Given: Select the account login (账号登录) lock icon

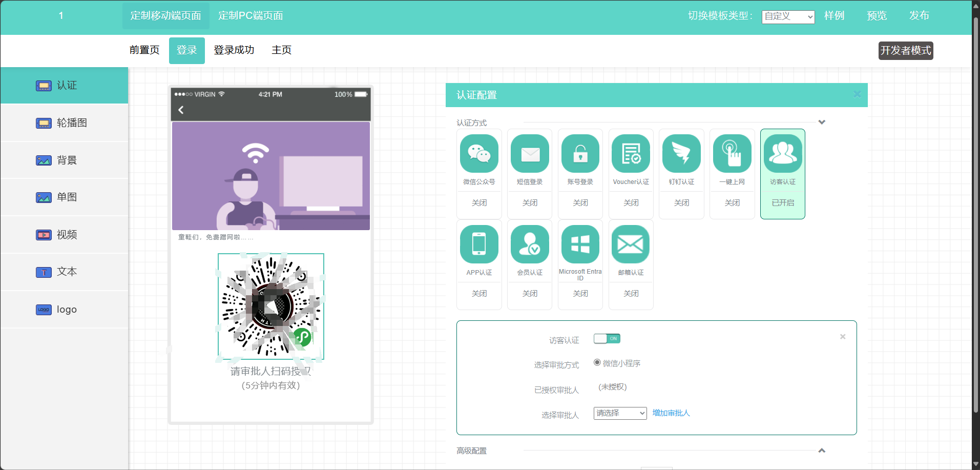Looking at the screenshot, I should (580, 153).
